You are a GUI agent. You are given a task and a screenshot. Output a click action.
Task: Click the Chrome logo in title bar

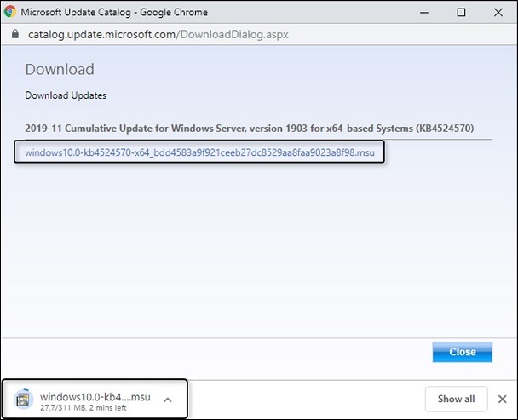10,12
